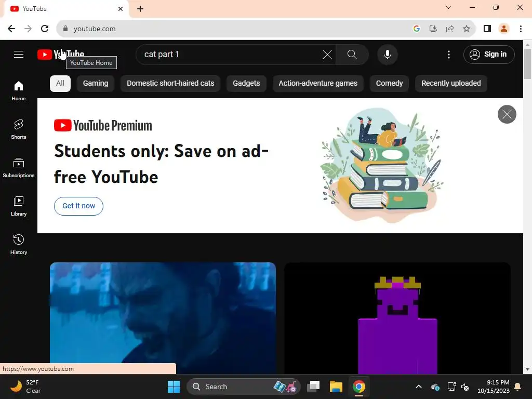The height and width of the screenshot is (399, 532).
Task: Start voice search with microphone
Action: [x=388, y=54]
